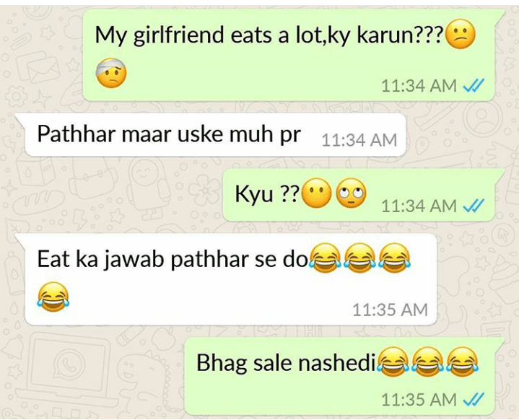Click 11:35 AM timestamp on 'Eat ka jawab' message
Image resolution: width=519 pixels, height=420 pixels.
[390, 310]
